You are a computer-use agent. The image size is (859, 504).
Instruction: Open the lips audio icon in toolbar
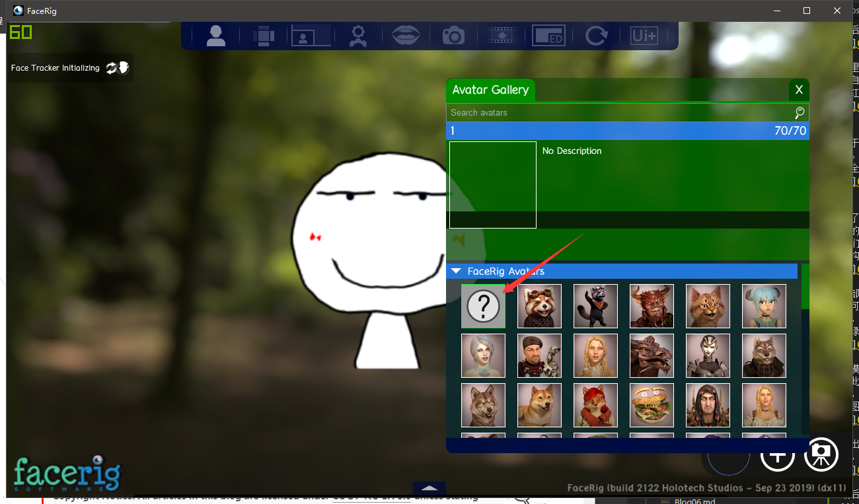[x=406, y=35]
